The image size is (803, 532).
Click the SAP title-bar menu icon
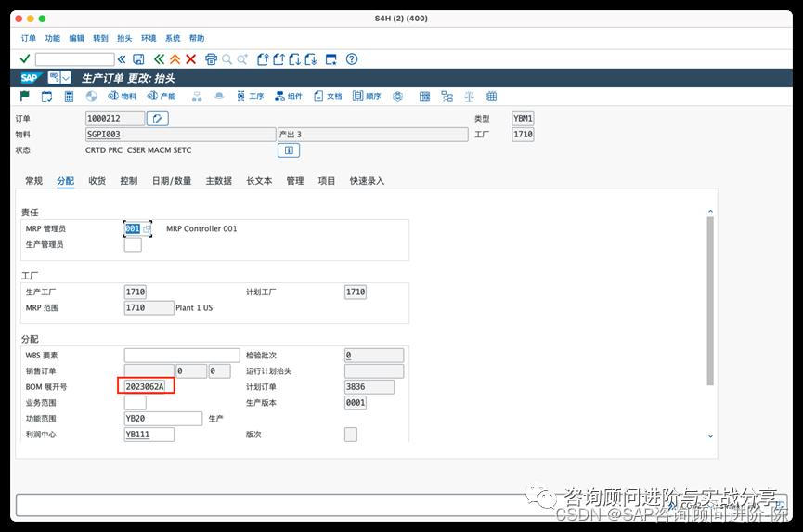(54, 78)
